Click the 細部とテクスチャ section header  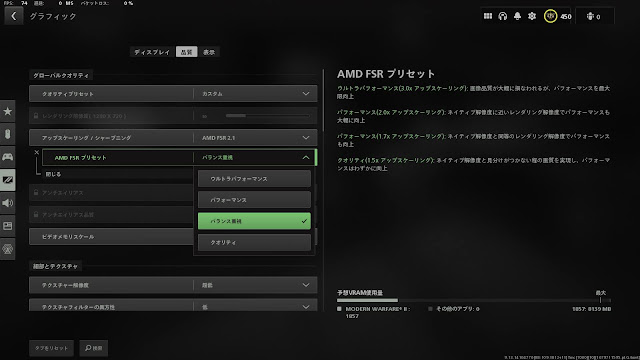click(x=55, y=266)
